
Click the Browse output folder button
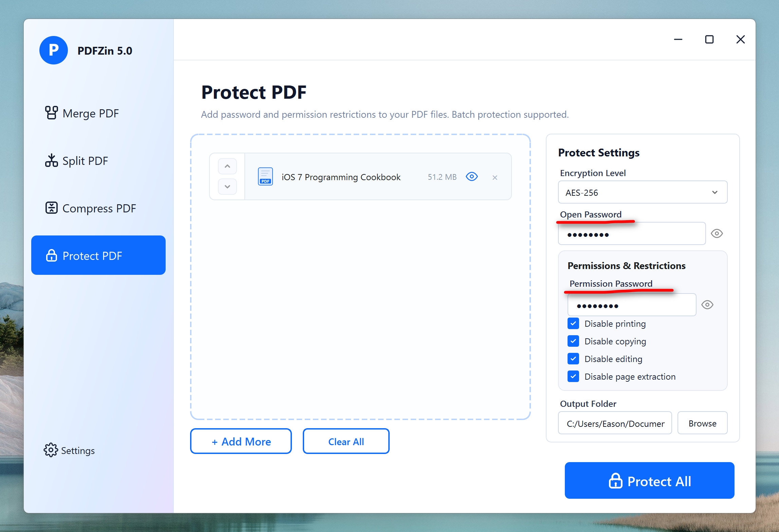[x=702, y=423]
